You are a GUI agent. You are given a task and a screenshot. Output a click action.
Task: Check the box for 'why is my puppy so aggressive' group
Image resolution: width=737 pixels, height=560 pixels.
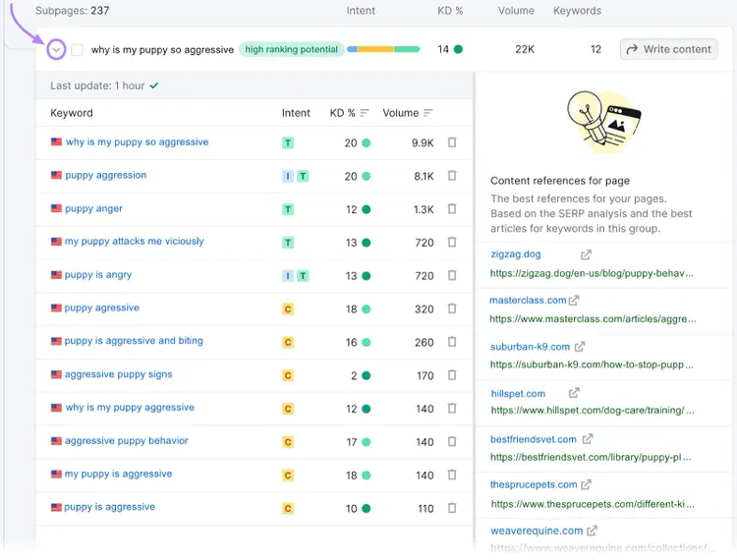pyautogui.click(x=77, y=49)
